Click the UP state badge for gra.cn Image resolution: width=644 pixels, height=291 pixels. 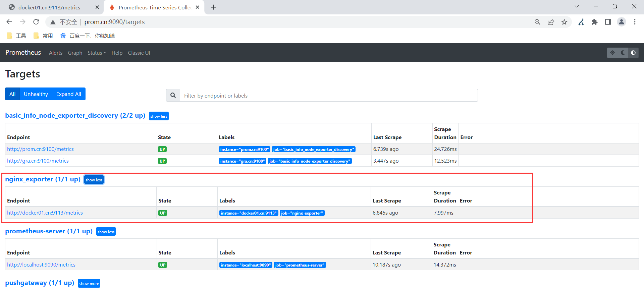click(162, 161)
